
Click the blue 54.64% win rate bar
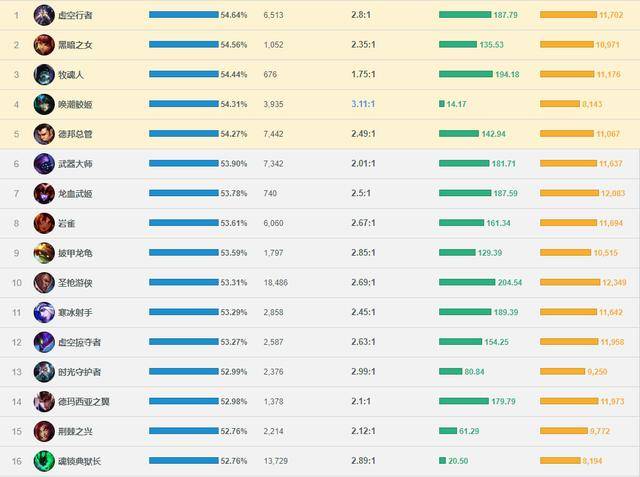(x=183, y=15)
